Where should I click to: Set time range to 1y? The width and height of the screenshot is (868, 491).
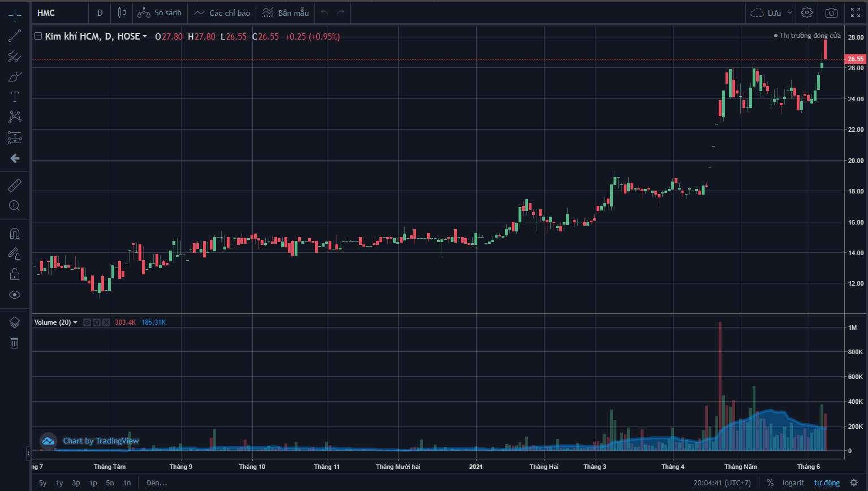[x=59, y=483]
